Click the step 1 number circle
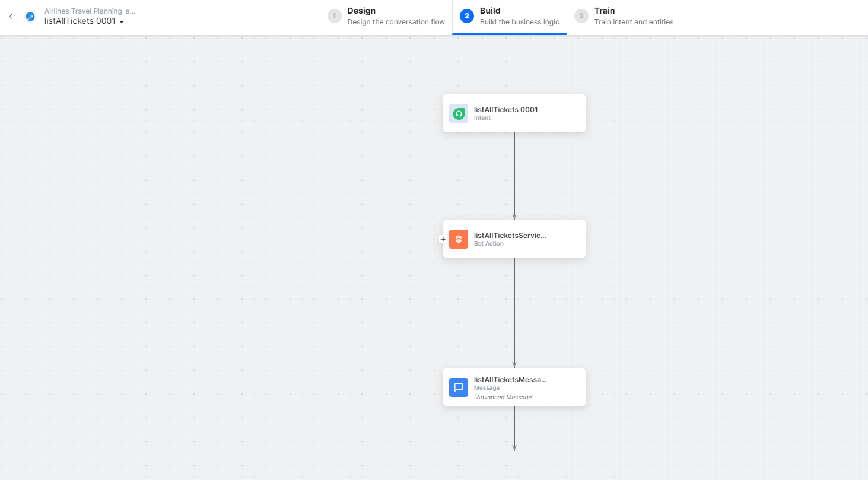868x480 pixels. pos(335,16)
